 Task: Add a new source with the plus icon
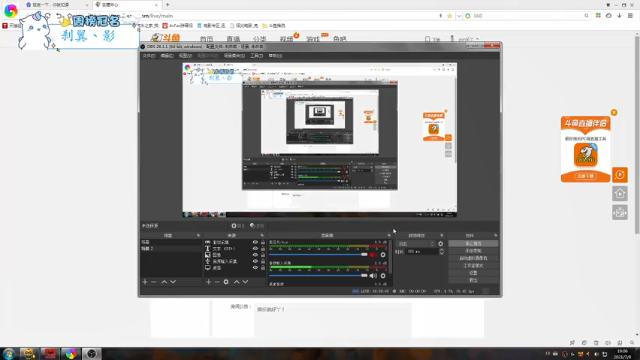209,282
